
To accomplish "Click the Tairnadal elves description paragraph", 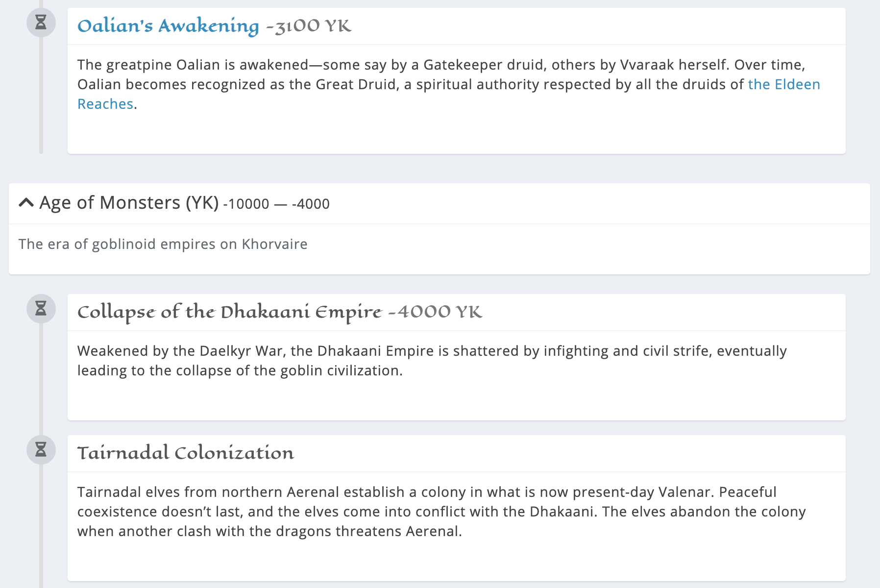I will click(x=441, y=512).
